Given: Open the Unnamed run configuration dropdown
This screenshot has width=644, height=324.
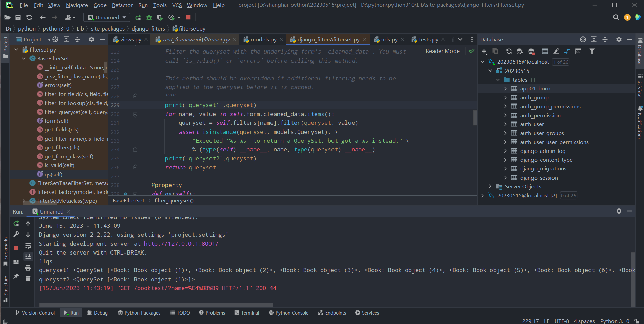Looking at the screenshot, I should pos(107,17).
